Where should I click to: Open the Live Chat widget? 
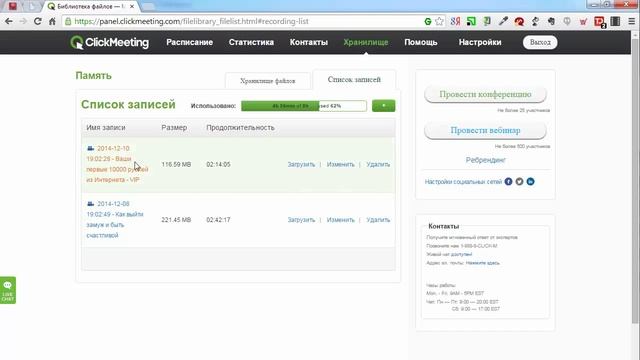coord(8,290)
